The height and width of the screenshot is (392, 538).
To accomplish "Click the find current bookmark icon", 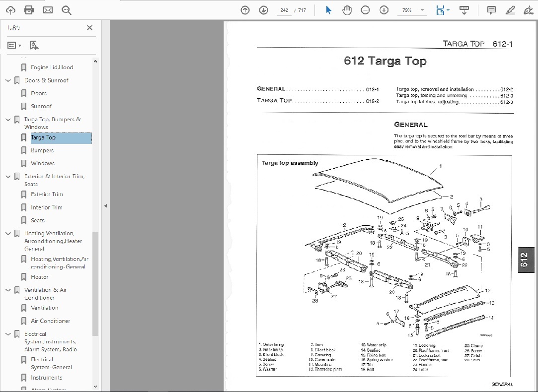I will pos(34,45).
